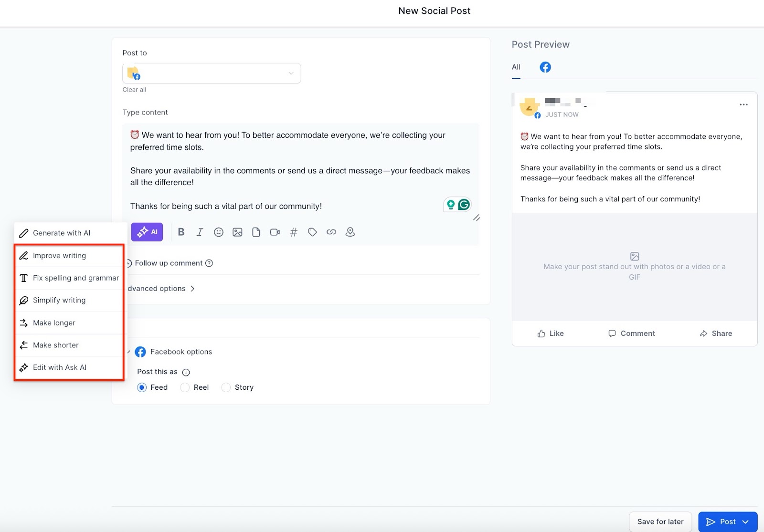The height and width of the screenshot is (532, 764).
Task: Select the Story radio button
Action: [226, 387]
